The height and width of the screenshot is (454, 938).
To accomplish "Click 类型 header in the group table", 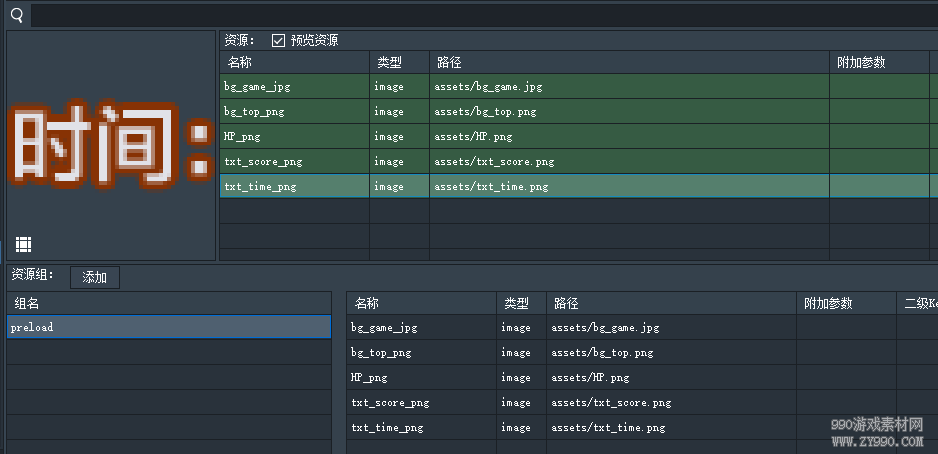I will (522, 303).
